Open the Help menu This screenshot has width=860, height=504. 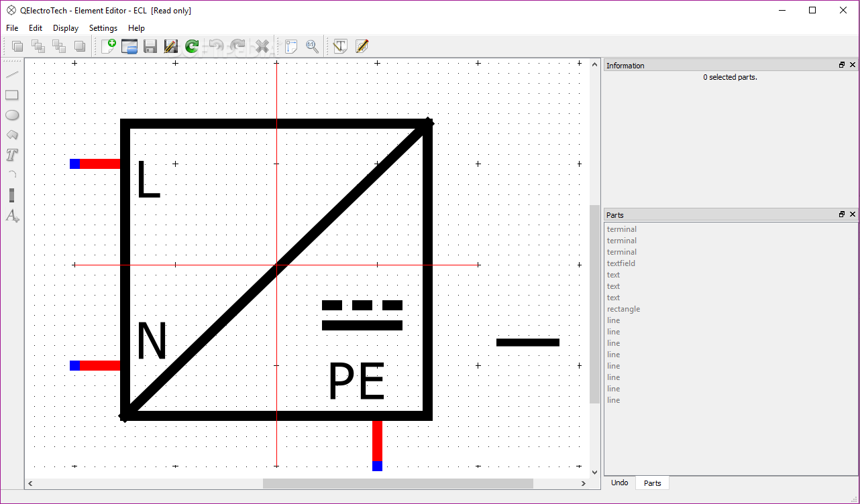click(136, 28)
